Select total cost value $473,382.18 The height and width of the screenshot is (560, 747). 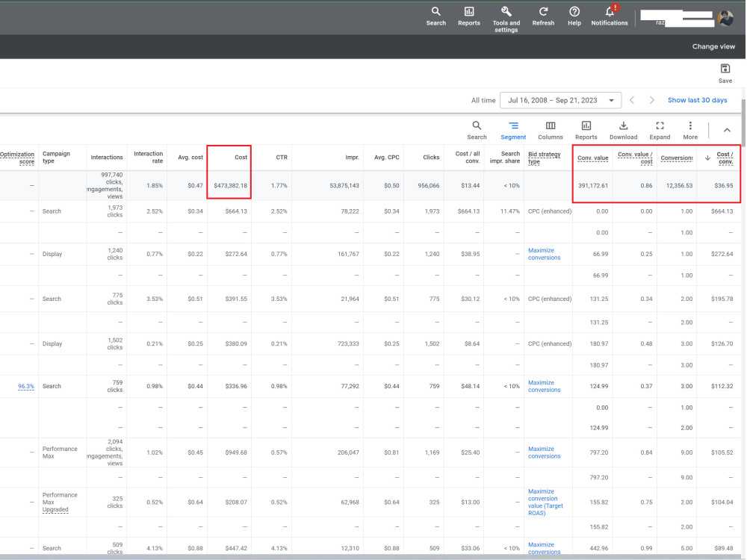coord(230,185)
